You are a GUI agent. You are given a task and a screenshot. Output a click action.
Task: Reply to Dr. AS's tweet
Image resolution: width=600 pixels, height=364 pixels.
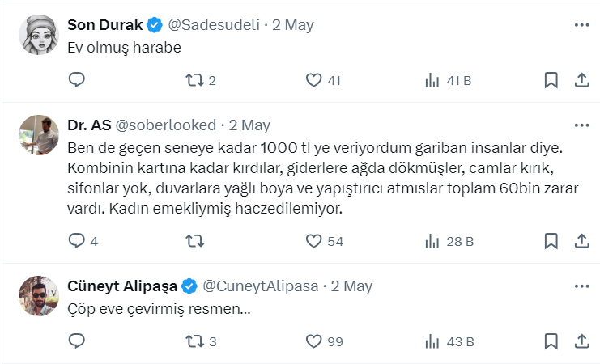[77, 241]
